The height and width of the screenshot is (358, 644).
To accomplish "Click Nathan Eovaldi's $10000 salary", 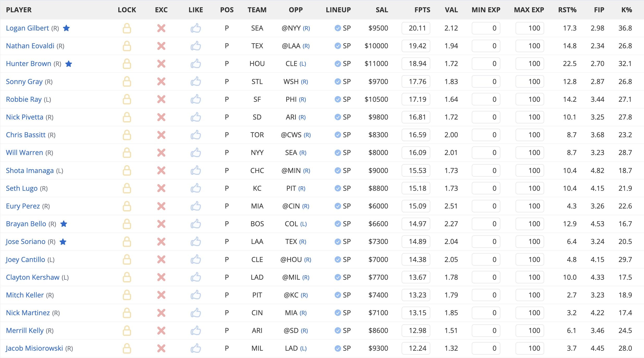I will click(376, 46).
